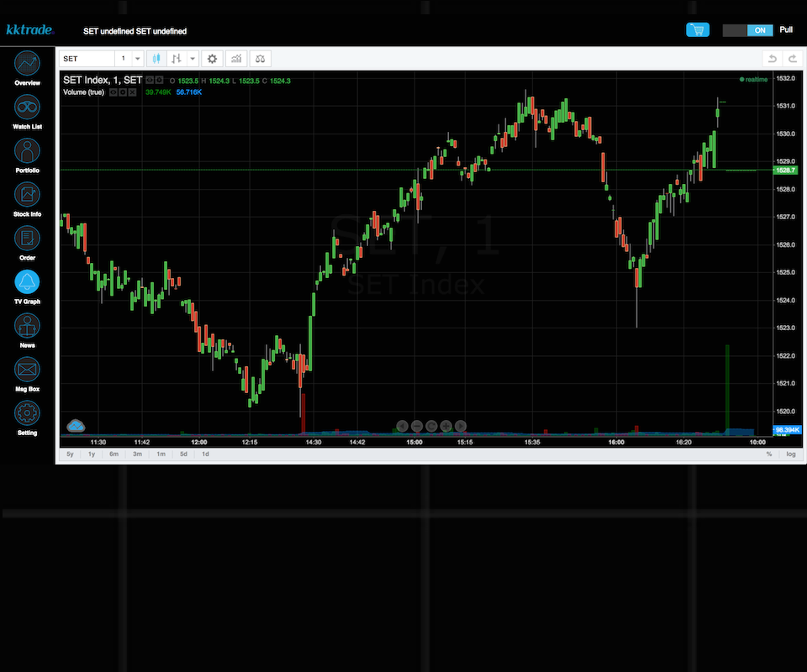Open chart properties gear in toolbar
Image resolution: width=807 pixels, height=672 pixels.
pos(212,59)
